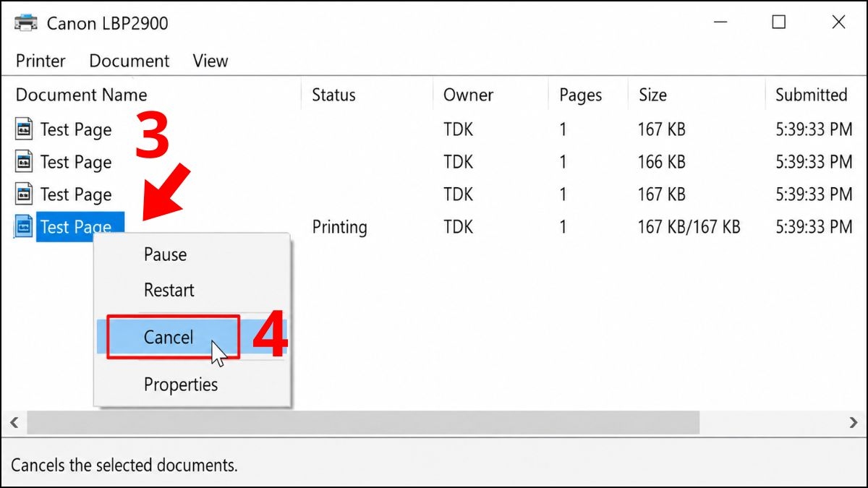Click the document icon of the 166 KB Test Page
This screenshot has height=488, width=868.
click(24, 162)
